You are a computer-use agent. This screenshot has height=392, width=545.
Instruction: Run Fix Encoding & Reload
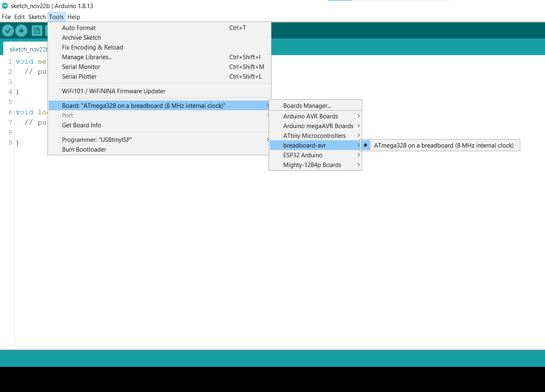(x=160, y=47)
